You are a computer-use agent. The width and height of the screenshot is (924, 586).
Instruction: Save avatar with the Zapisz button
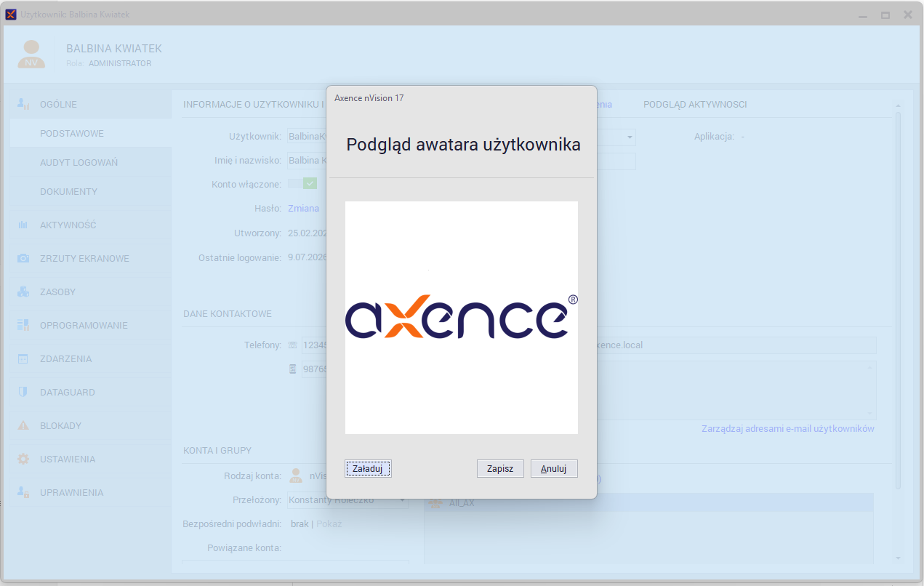(500, 469)
